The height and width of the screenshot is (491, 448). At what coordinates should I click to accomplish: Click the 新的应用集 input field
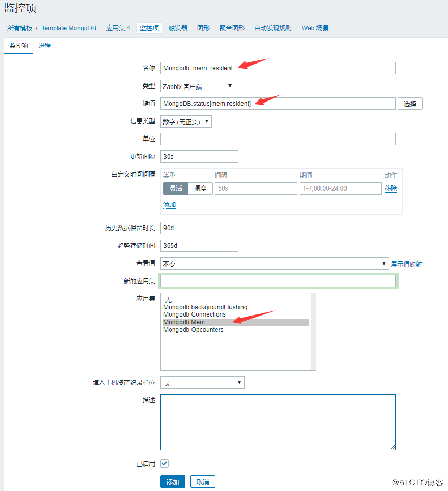278,281
